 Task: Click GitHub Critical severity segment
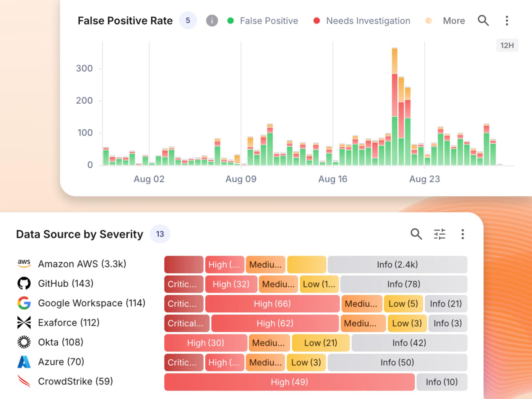click(x=184, y=284)
